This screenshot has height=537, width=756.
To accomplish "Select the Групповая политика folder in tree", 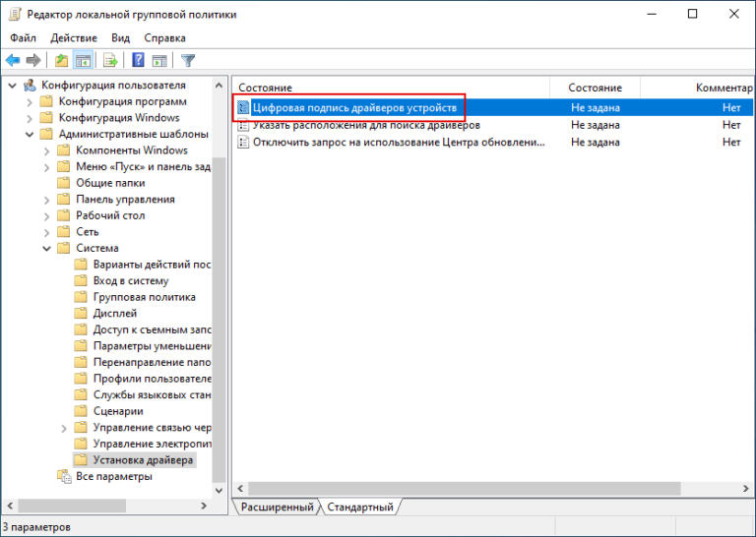I will point(144,297).
